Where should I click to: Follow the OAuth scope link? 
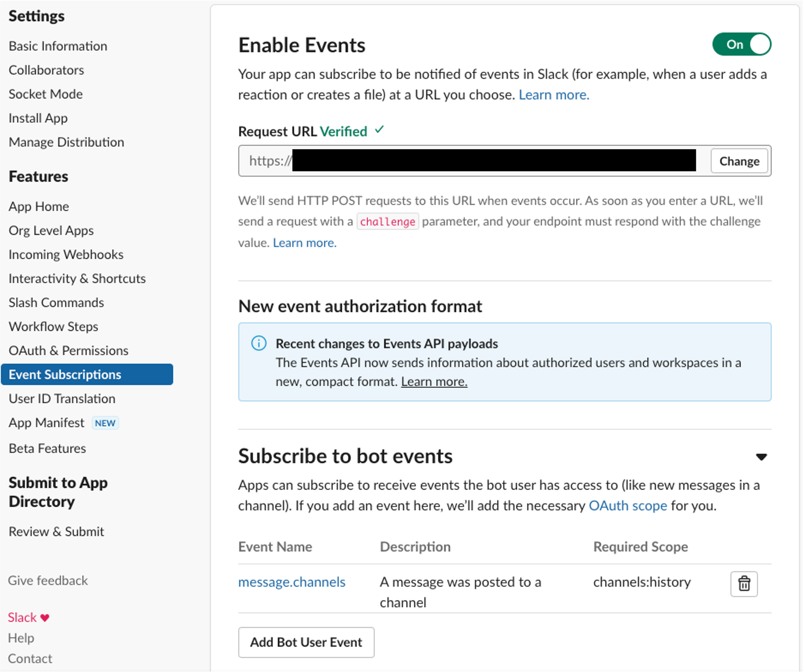(627, 505)
